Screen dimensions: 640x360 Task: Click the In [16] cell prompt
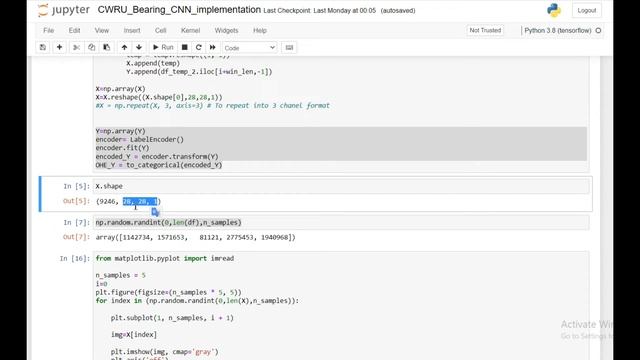[x=74, y=258]
